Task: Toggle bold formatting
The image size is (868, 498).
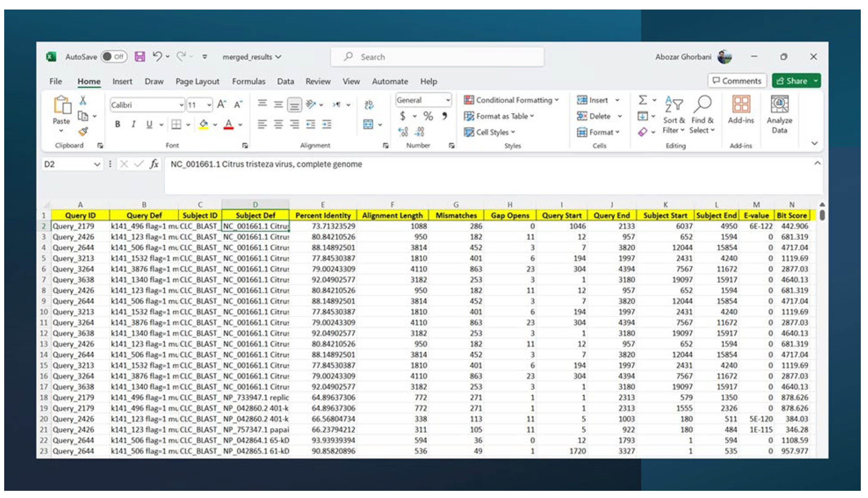Action: (118, 124)
